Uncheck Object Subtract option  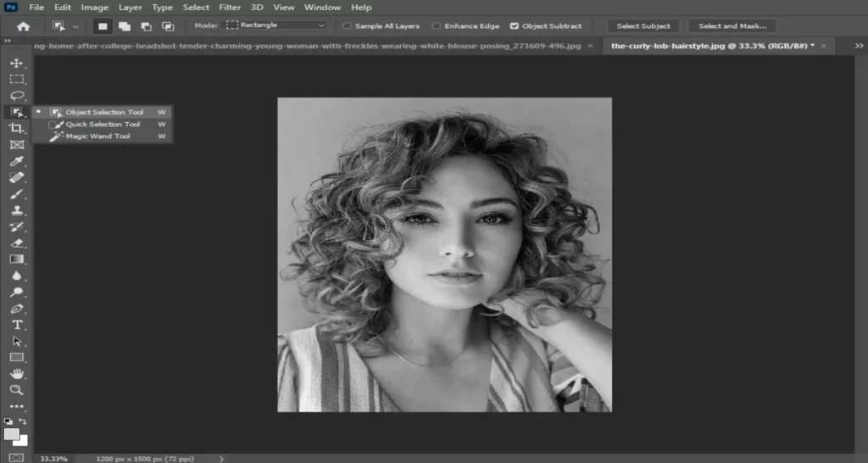[x=515, y=26]
